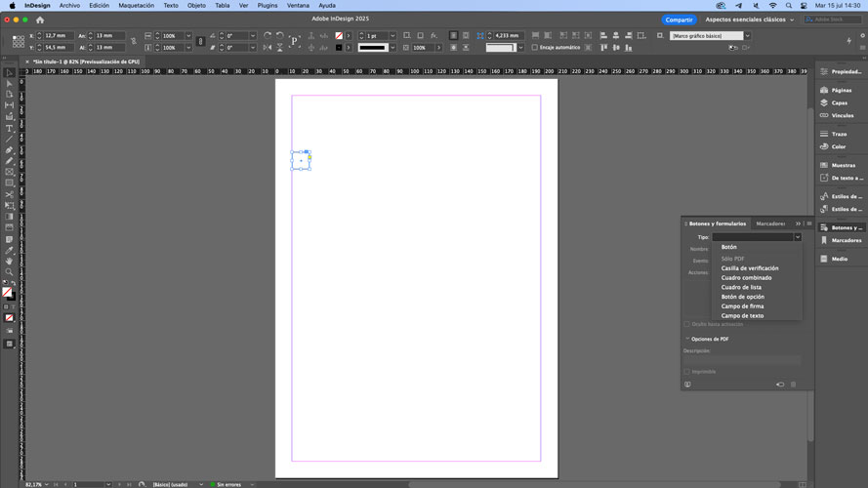The height and width of the screenshot is (488, 868).
Task: Select the Page tool
Action: click(10, 95)
